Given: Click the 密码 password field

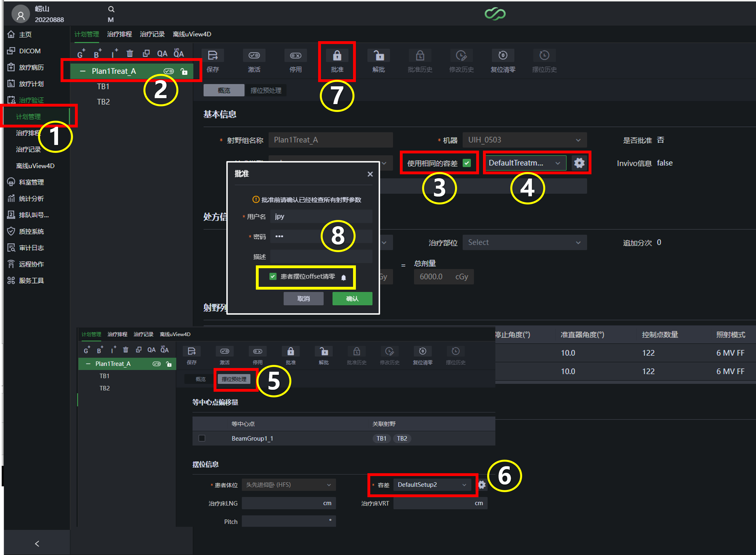Looking at the screenshot, I should click(321, 237).
